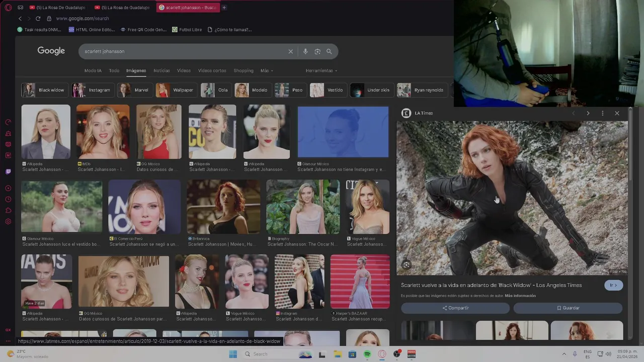The image size is (644, 362).
Task: Start voice search with the microphone icon
Action: click(305, 51)
